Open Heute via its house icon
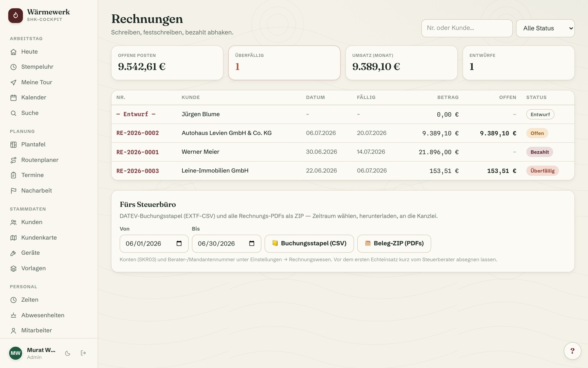Screen dimensions: 588x368 tap(14, 52)
